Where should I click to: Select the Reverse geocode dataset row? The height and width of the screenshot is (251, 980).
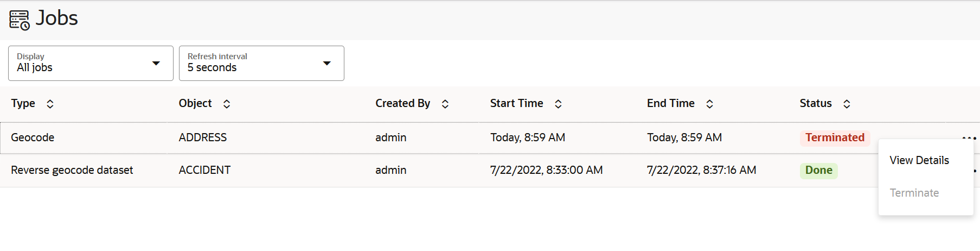coord(72,171)
